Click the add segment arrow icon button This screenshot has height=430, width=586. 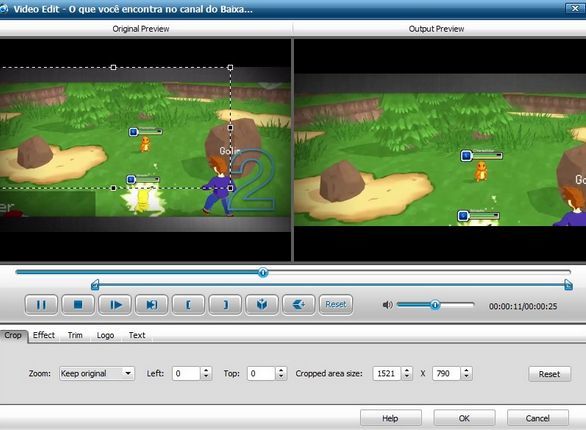(299, 305)
